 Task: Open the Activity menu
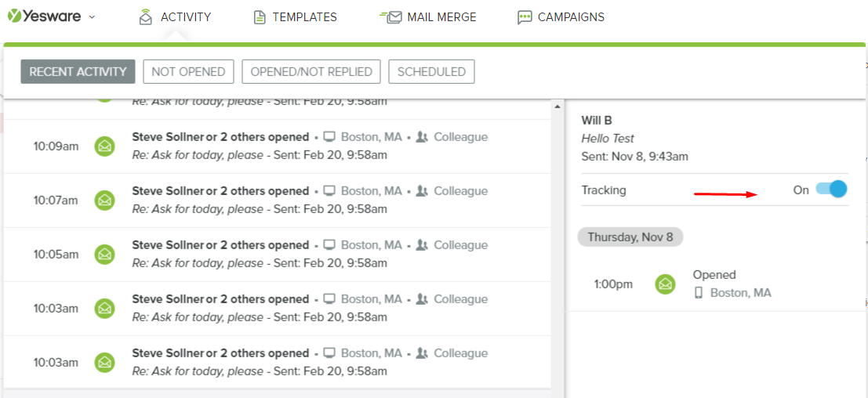(174, 16)
